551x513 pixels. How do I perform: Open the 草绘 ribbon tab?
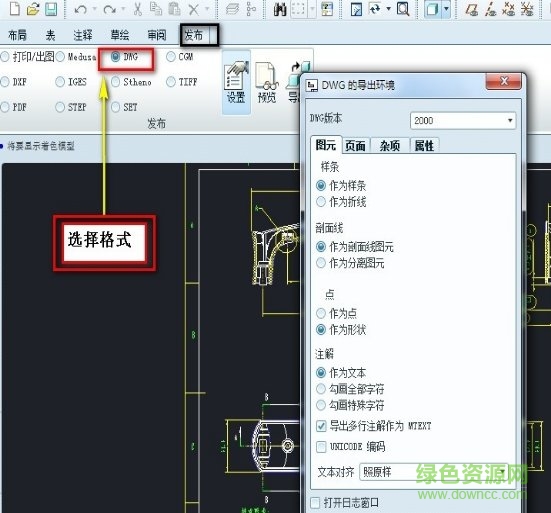pyautogui.click(x=120, y=35)
